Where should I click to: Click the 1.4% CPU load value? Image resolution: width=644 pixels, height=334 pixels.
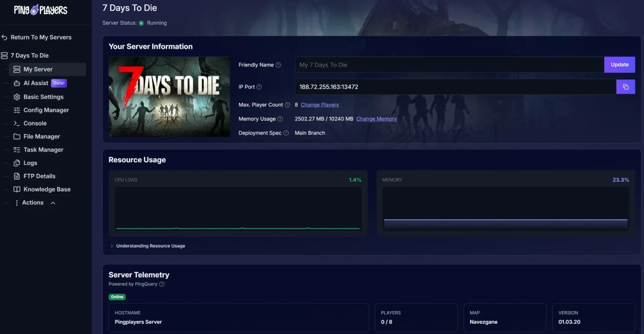pyautogui.click(x=355, y=180)
